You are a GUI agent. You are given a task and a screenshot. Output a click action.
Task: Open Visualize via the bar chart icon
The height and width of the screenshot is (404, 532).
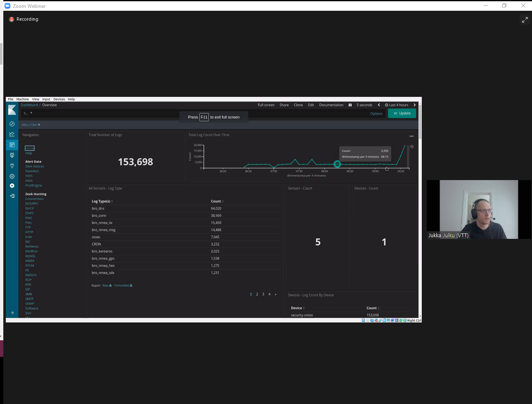(x=12, y=135)
